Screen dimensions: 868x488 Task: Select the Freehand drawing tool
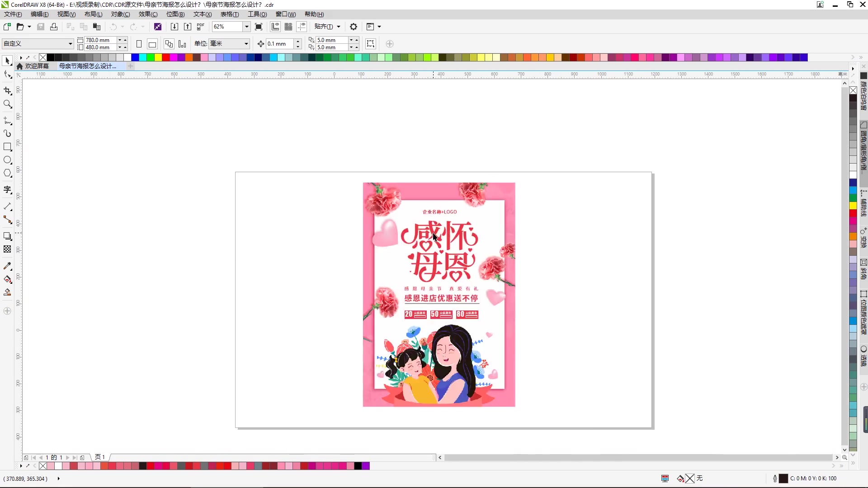click(x=7, y=121)
